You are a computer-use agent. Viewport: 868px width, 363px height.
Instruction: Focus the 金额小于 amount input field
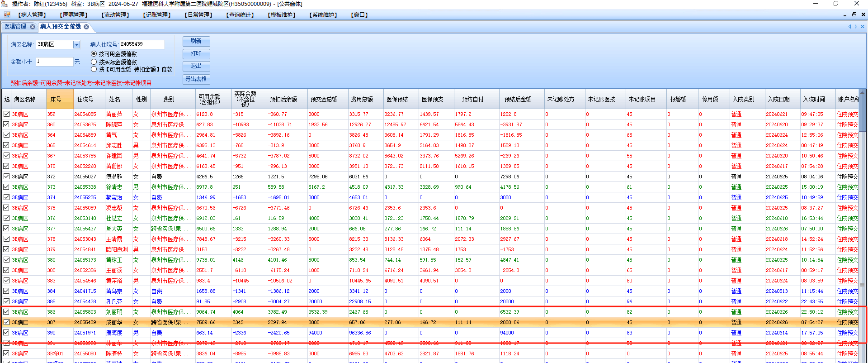(54, 62)
